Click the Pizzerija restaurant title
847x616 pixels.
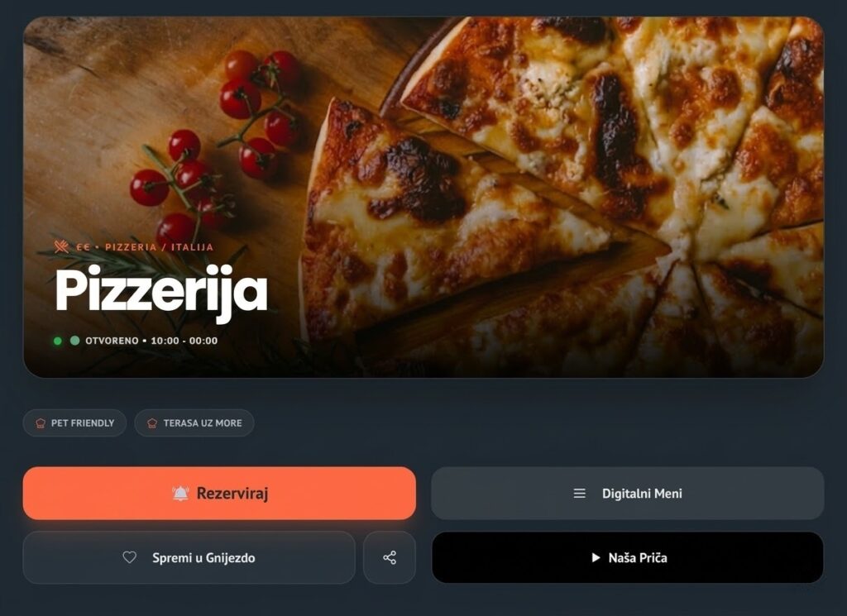161,293
